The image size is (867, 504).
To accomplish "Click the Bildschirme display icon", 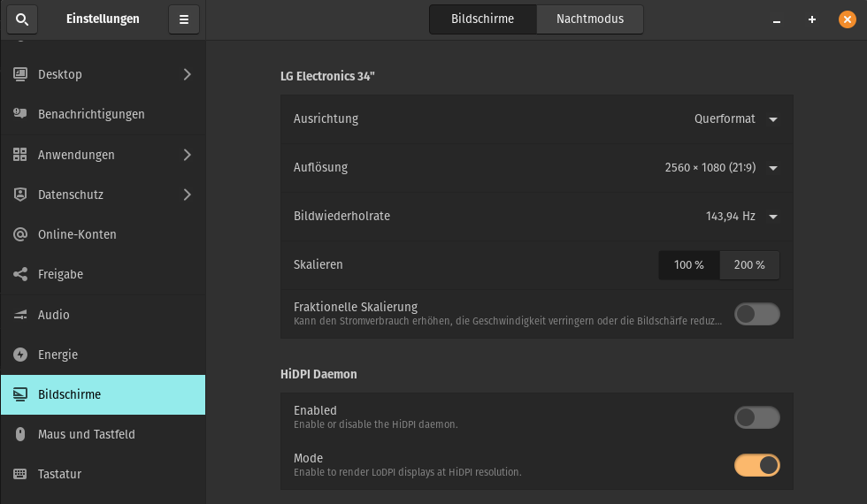I will coord(19,394).
